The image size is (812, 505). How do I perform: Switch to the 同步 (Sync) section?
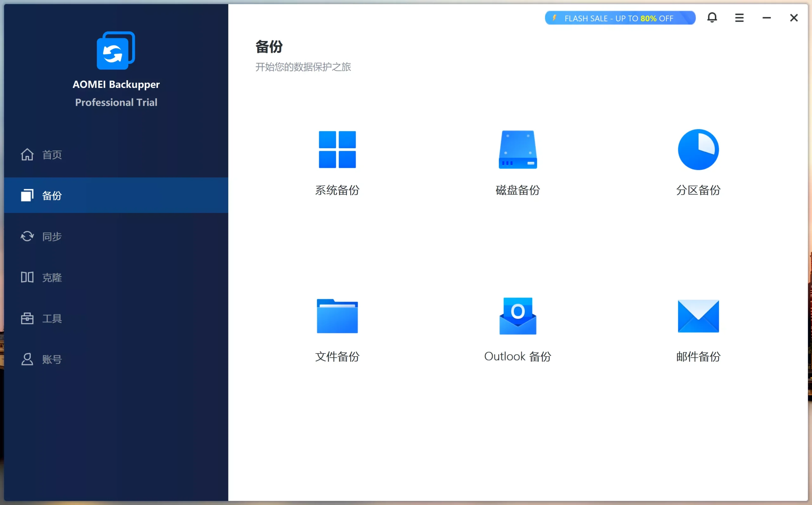pyautogui.click(x=52, y=236)
